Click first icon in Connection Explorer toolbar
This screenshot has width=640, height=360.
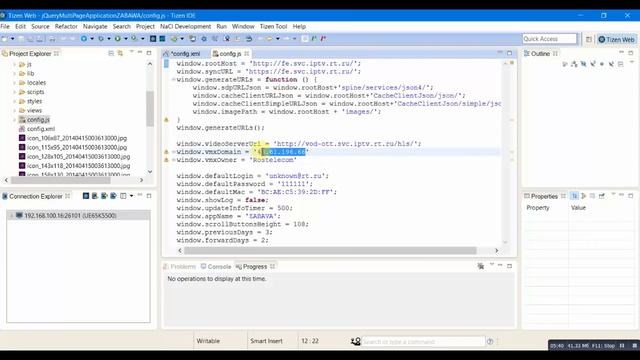[86, 196]
